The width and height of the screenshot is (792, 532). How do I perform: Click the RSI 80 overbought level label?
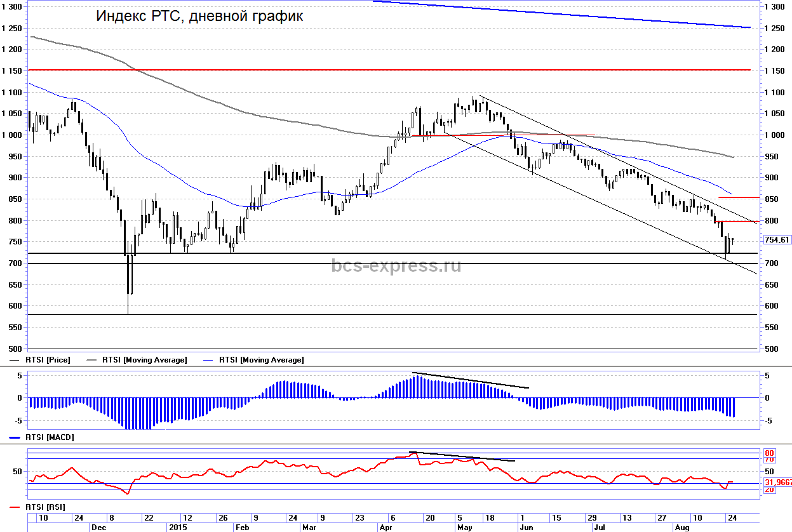click(x=769, y=453)
